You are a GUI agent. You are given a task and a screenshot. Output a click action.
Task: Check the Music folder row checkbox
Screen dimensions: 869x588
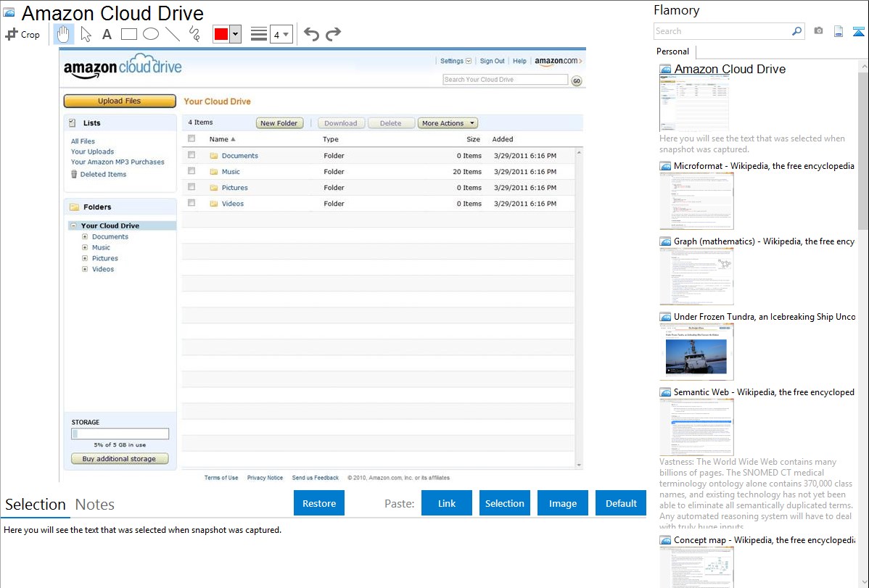click(x=191, y=171)
